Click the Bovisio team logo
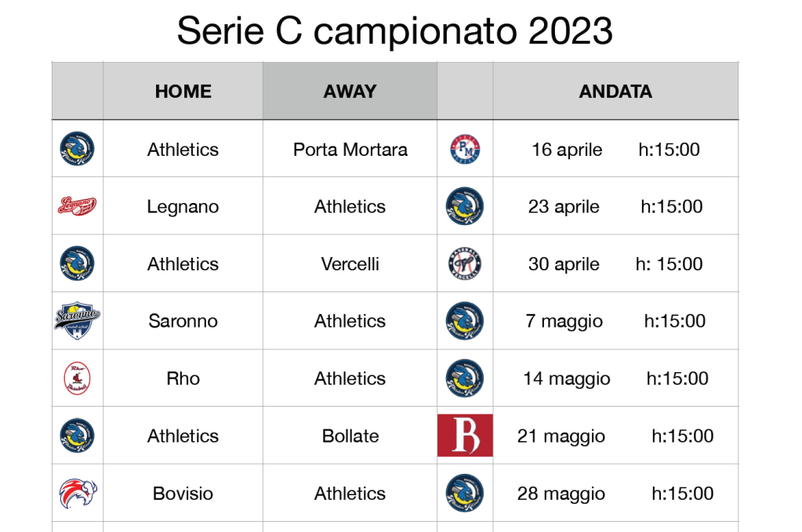This screenshot has height=532, width=802. [77, 493]
